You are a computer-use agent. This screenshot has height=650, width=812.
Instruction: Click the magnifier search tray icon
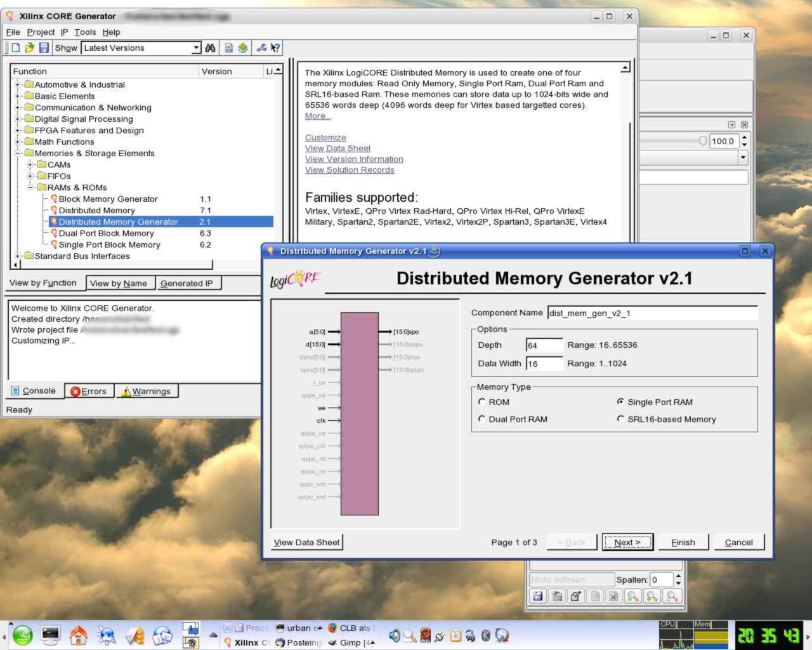coord(410,635)
